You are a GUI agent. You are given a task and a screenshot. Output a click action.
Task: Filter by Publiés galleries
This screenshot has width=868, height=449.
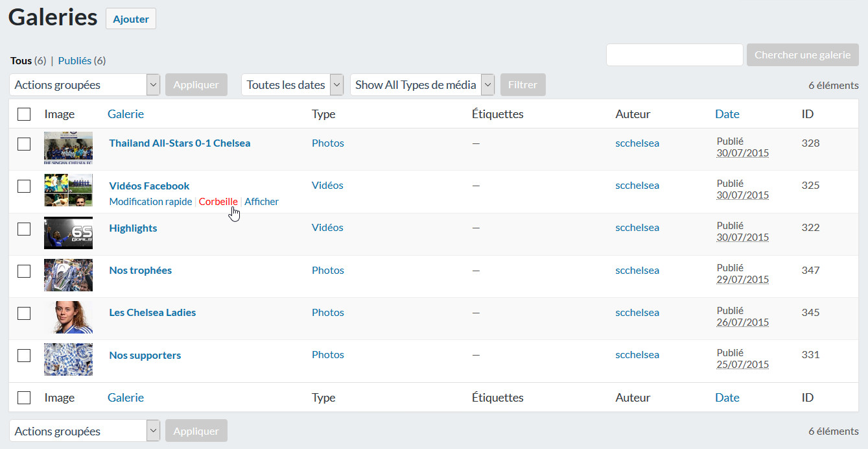point(75,60)
